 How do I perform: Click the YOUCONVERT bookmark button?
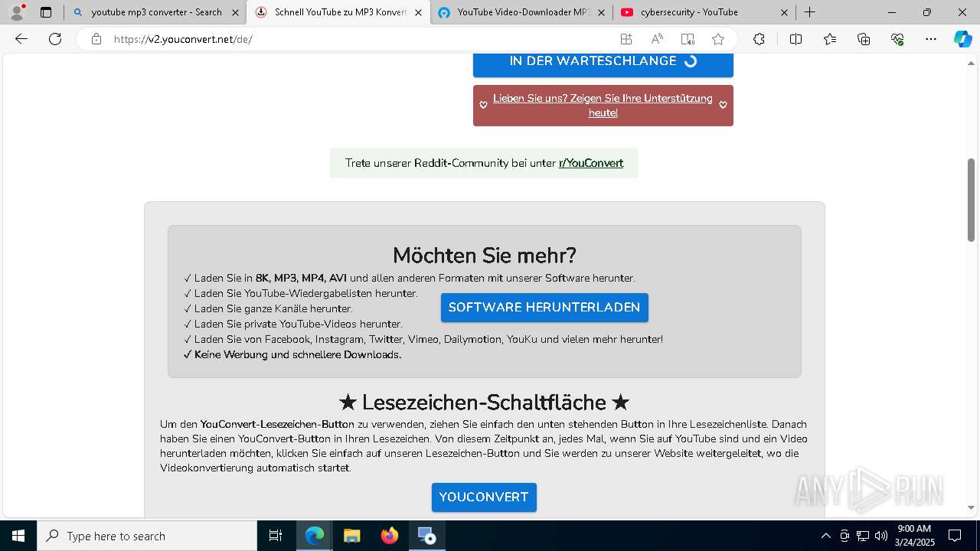(x=484, y=497)
